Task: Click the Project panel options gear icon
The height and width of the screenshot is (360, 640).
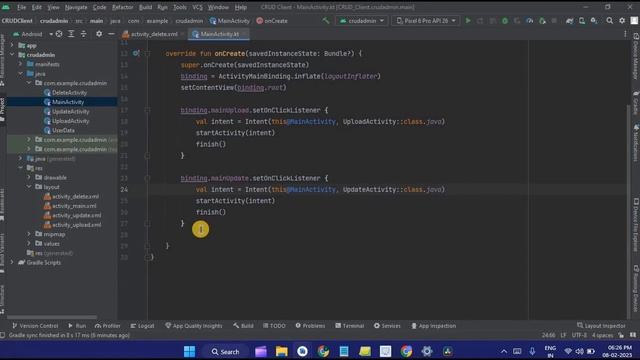Action: point(99,34)
